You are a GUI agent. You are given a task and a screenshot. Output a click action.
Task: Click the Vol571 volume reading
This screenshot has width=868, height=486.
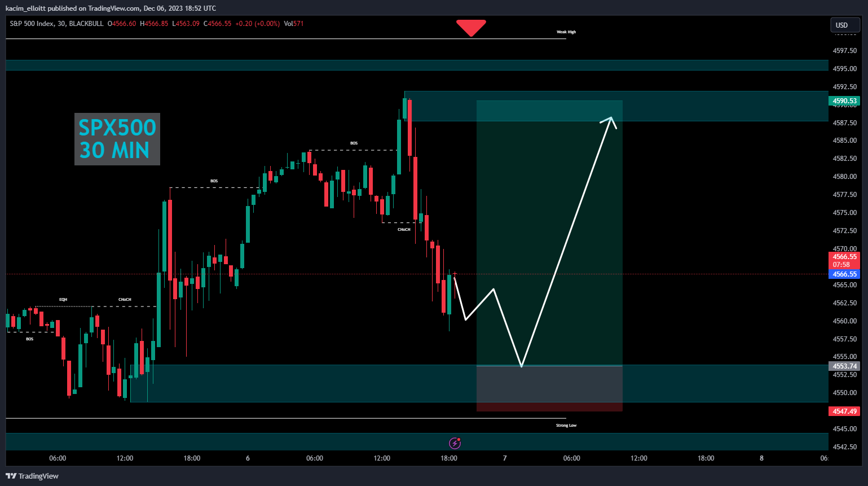tap(294, 24)
